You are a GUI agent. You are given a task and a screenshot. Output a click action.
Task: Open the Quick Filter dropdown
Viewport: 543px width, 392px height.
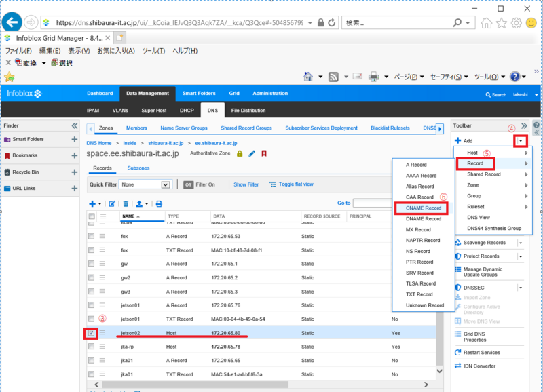click(166, 184)
